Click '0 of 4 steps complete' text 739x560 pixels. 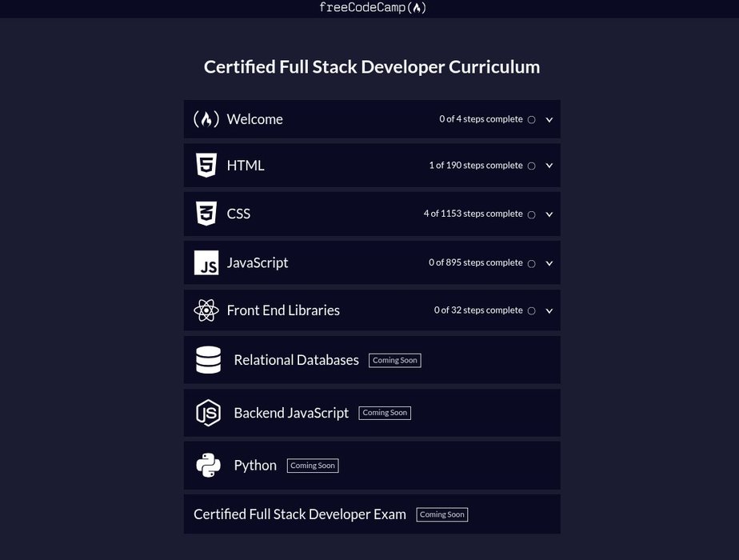click(481, 119)
